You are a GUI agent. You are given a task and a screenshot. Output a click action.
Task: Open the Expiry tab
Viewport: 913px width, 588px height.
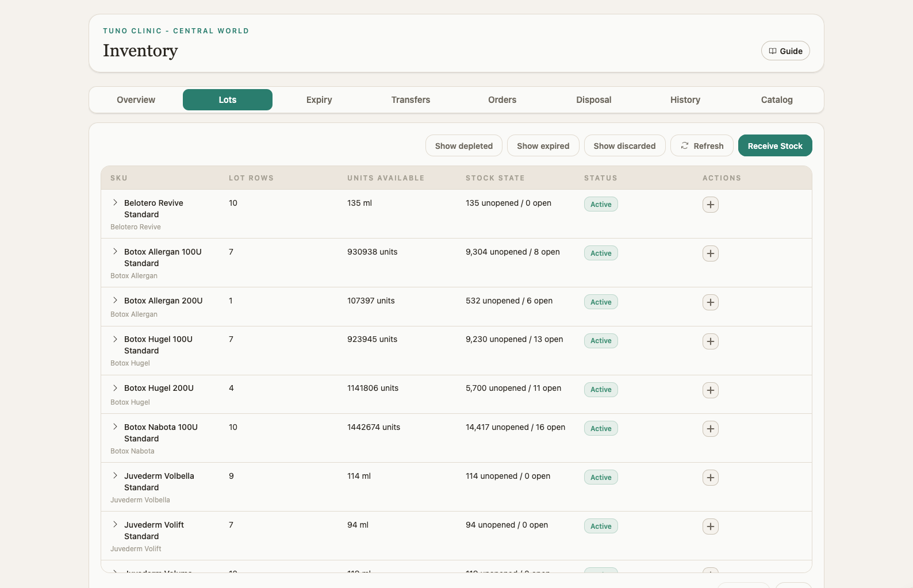(x=319, y=99)
